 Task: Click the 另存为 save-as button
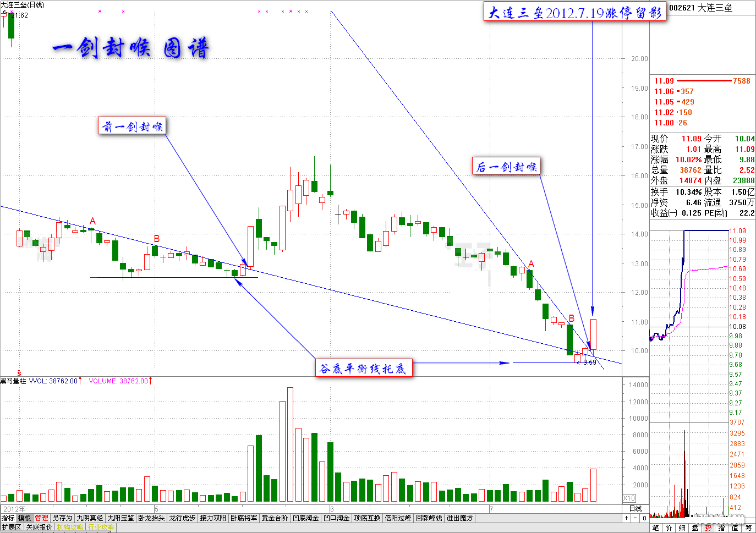point(62,518)
